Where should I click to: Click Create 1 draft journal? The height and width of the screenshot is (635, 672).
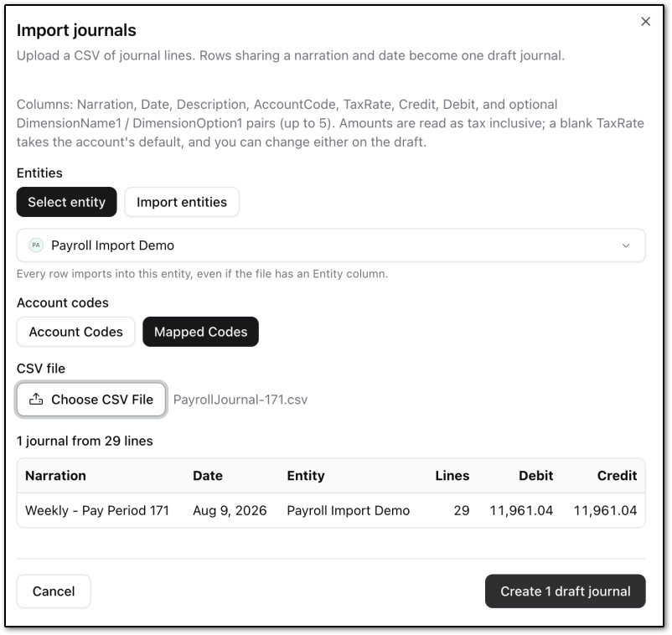point(566,591)
